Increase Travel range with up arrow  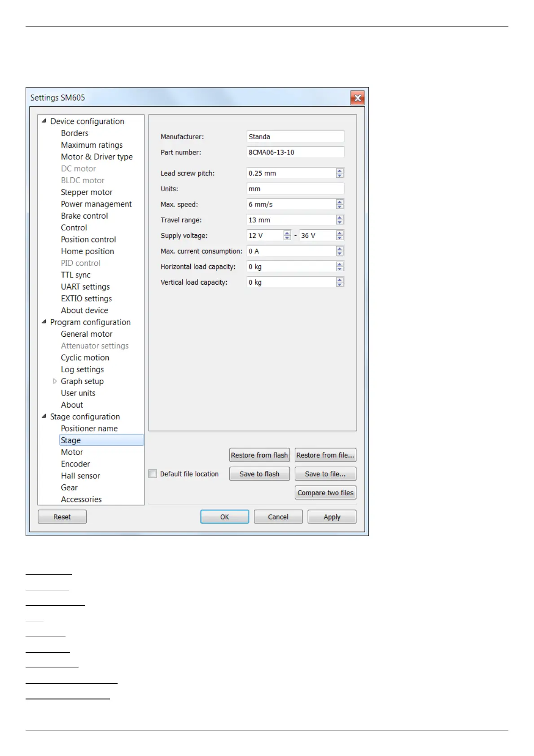(340, 217)
